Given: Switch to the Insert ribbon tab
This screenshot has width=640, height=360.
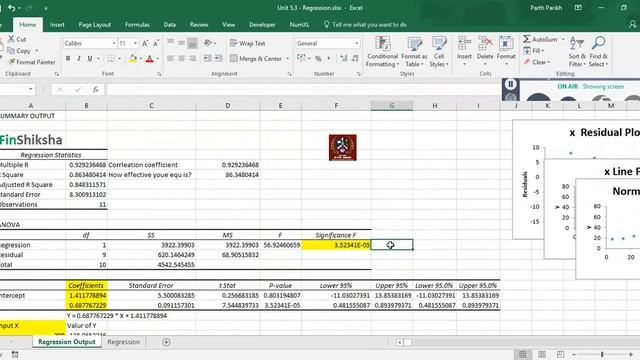Looking at the screenshot, I should coord(57,24).
